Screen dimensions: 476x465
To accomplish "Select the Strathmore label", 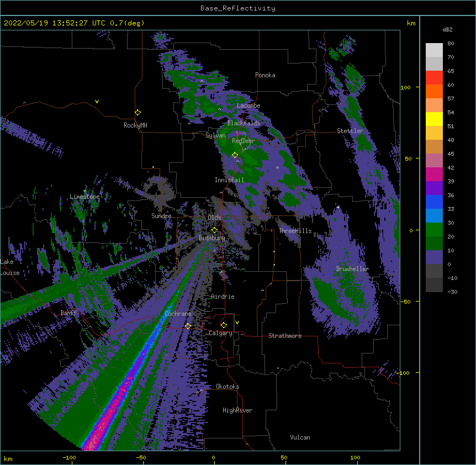I will [285, 336].
